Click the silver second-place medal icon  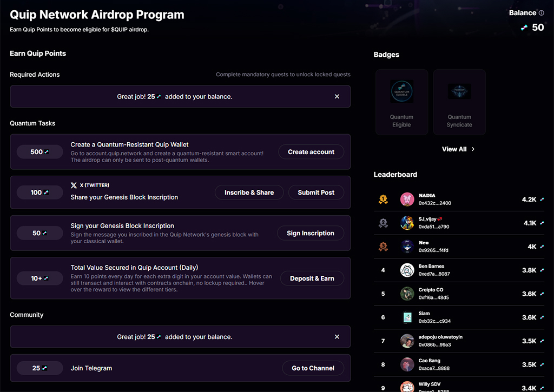[383, 223]
